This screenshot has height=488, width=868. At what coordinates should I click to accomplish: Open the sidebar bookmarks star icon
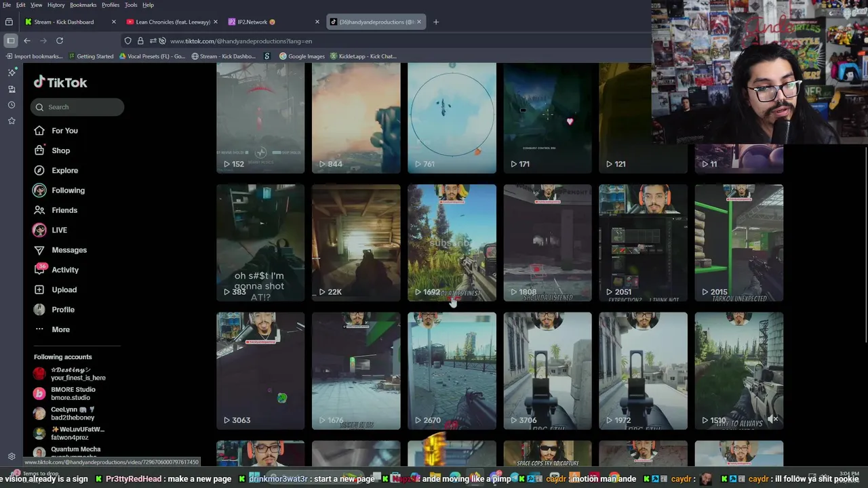coord(12,121)
